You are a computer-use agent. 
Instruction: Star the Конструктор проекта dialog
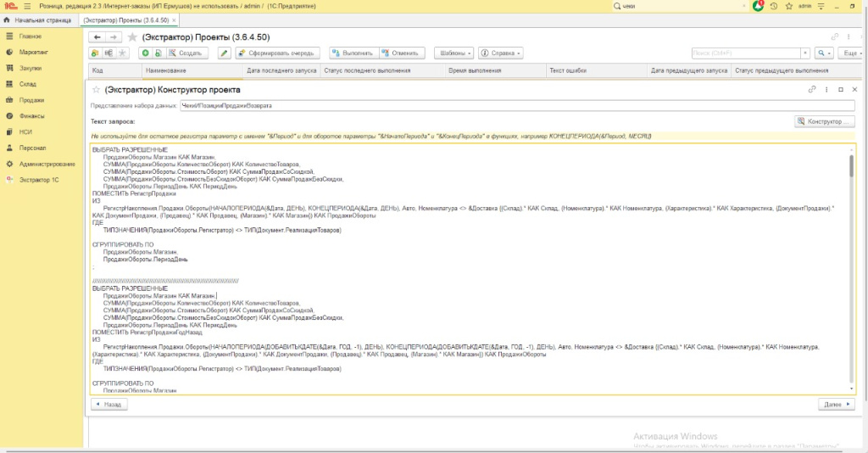[96, 89]
